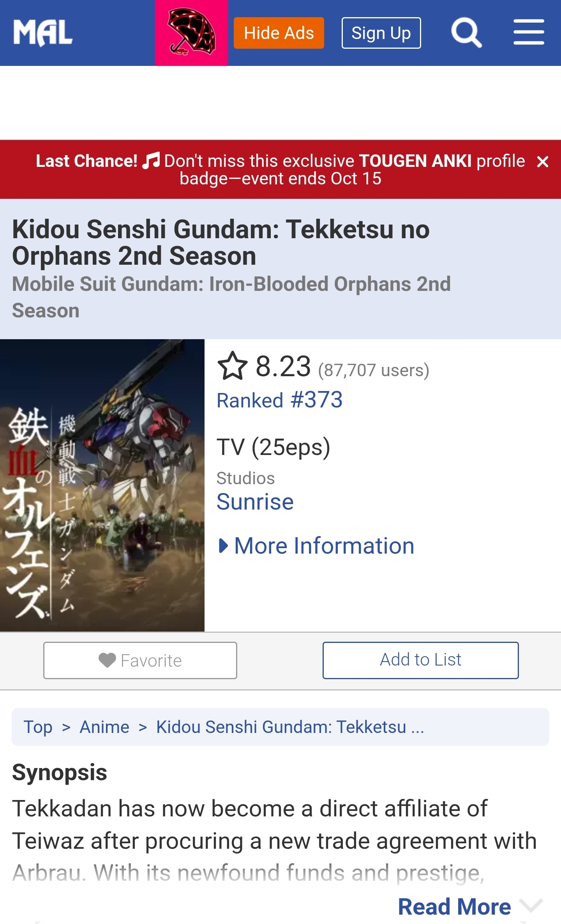Open the search magnifier icon
This screenshot has height=924, width=561.
point(466,33)
